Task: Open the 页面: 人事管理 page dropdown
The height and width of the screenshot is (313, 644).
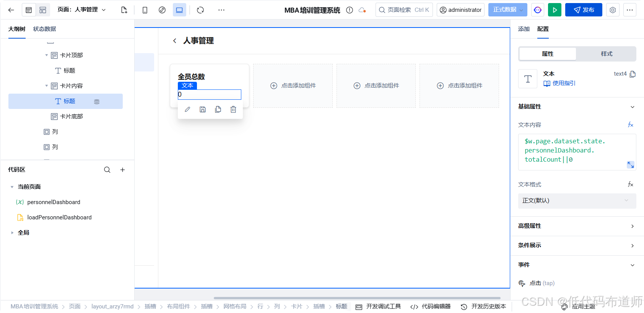Action: [x=81, y=10]
